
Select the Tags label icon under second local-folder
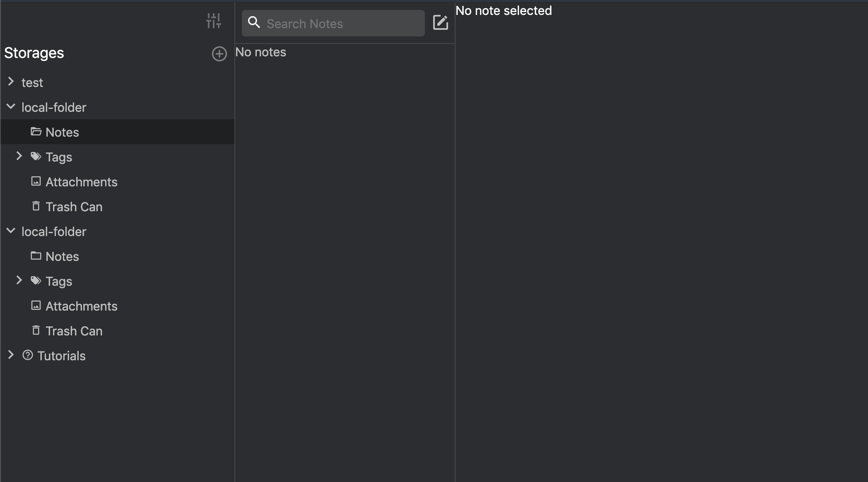point(36,281)
